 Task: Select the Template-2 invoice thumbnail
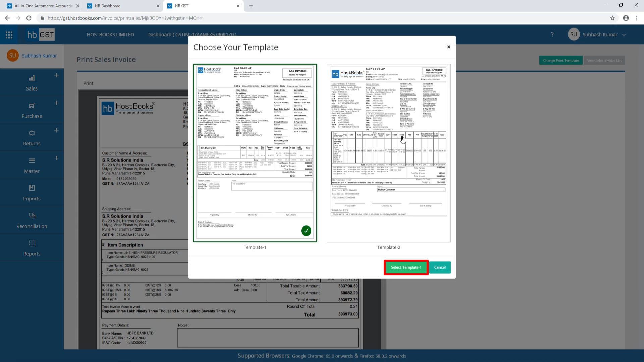tap(389, 153)
